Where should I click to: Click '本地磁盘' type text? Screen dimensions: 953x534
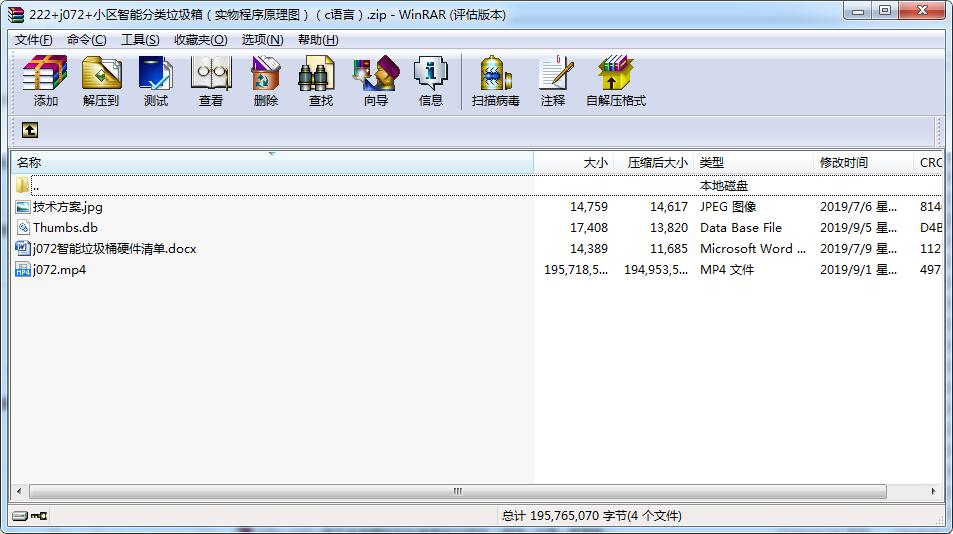[724, 185]
